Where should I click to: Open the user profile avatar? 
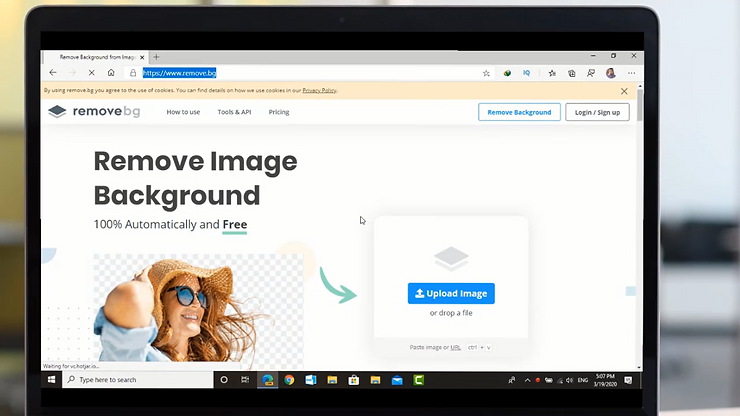[x=611, y=73]
